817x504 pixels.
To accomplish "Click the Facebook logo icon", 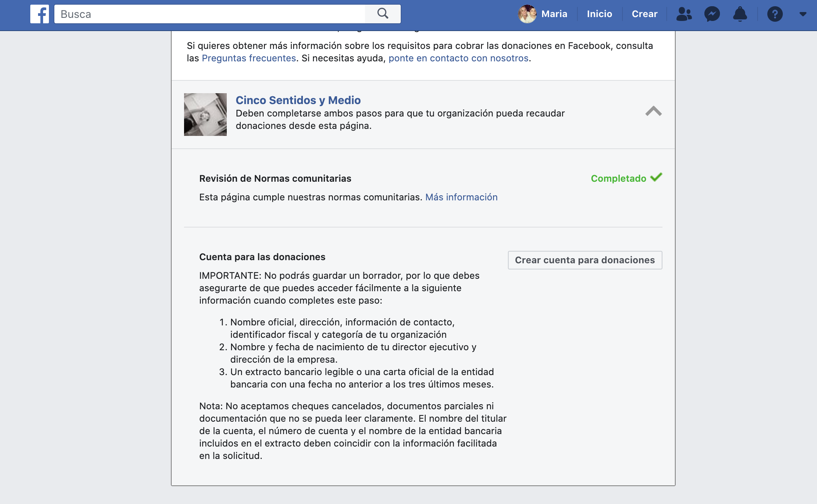I will (x=40, y=14).
